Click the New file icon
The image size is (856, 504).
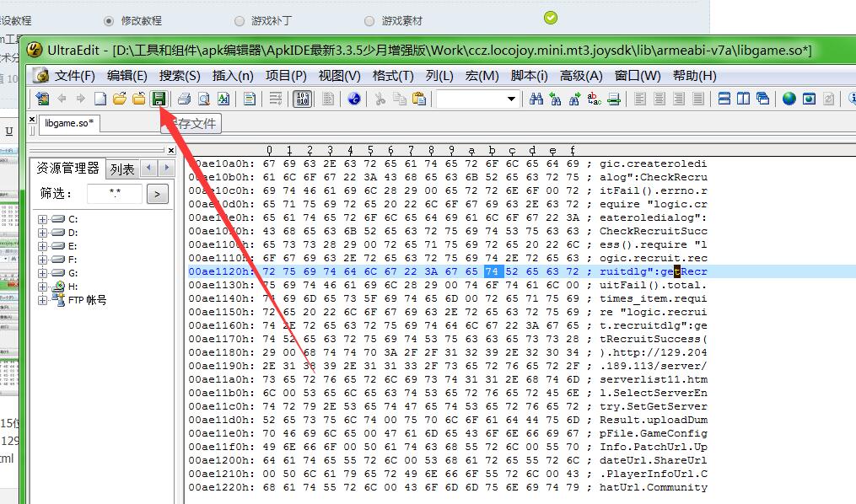[x=100, y=99]
